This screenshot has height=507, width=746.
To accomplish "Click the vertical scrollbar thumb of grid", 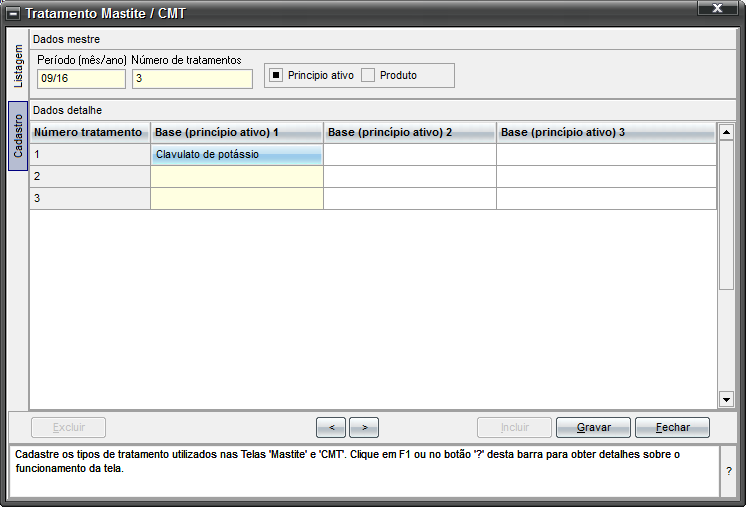I will click(726, 214).
